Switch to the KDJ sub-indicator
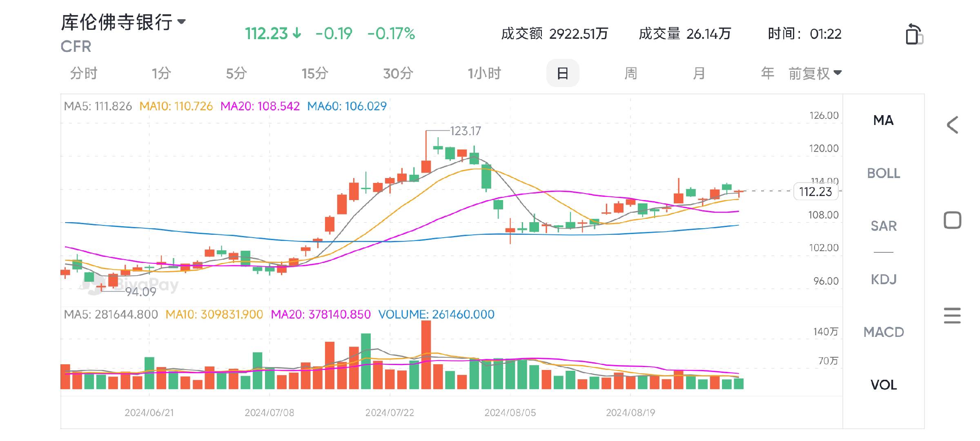 pos(883,279)
